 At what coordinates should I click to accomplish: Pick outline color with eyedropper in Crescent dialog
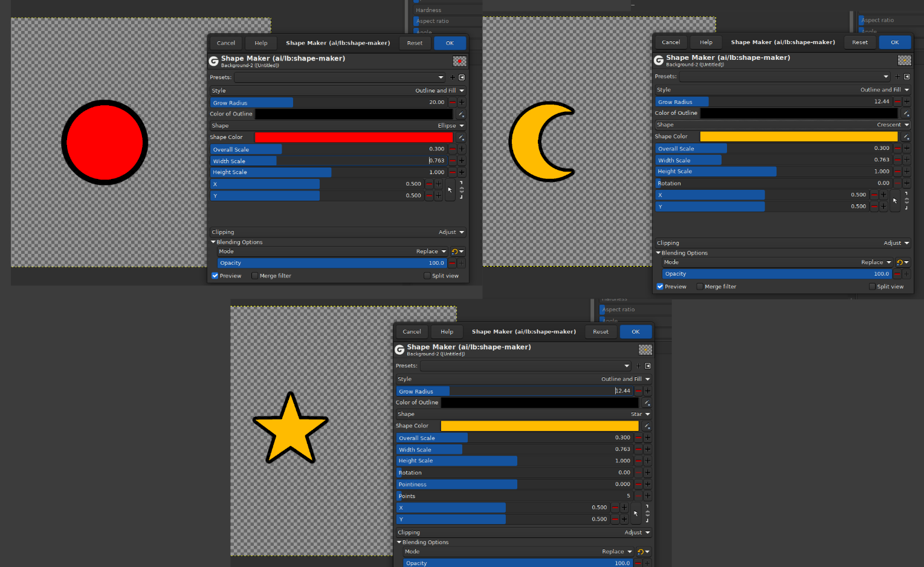tap(906, 113)
